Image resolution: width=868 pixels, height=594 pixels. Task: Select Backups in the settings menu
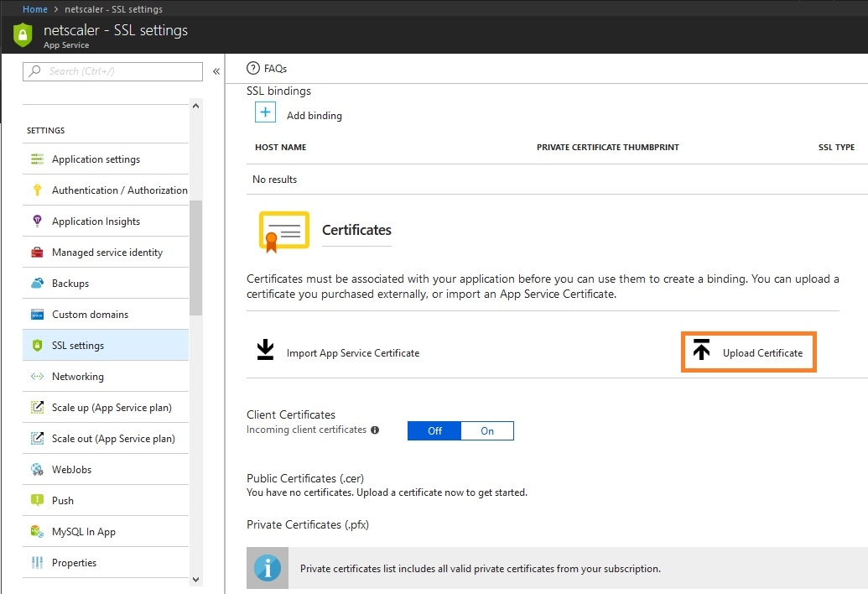106,284
